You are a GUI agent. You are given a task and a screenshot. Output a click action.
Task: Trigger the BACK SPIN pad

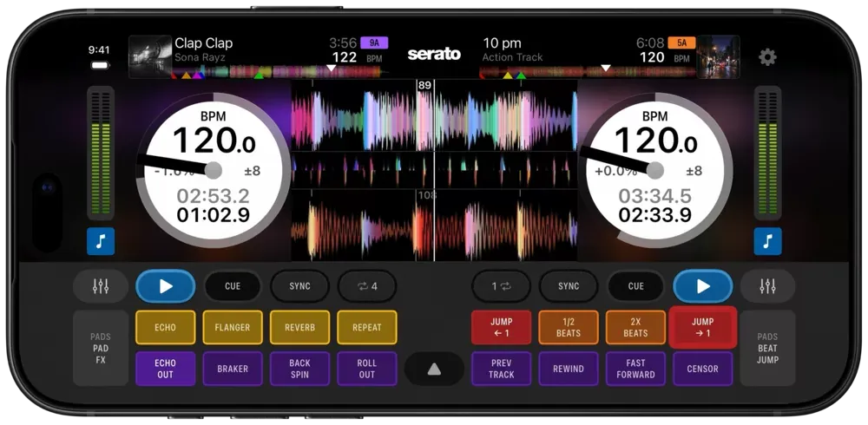[x=300, y=369]
